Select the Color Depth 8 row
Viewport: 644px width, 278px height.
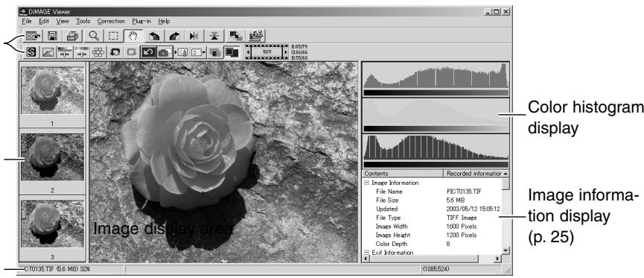pyautogui.click(x=432, y=244)
